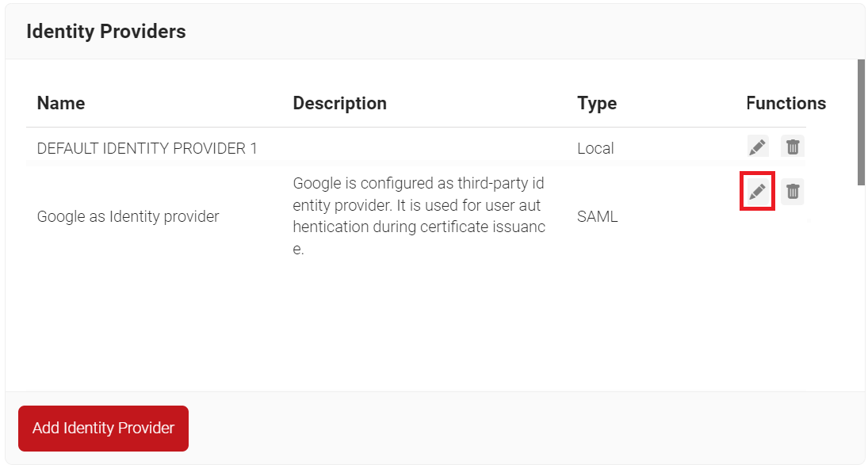Screen dimensions: 868x465
Task: Select the Google as Identity provider name
Action: 128,216
